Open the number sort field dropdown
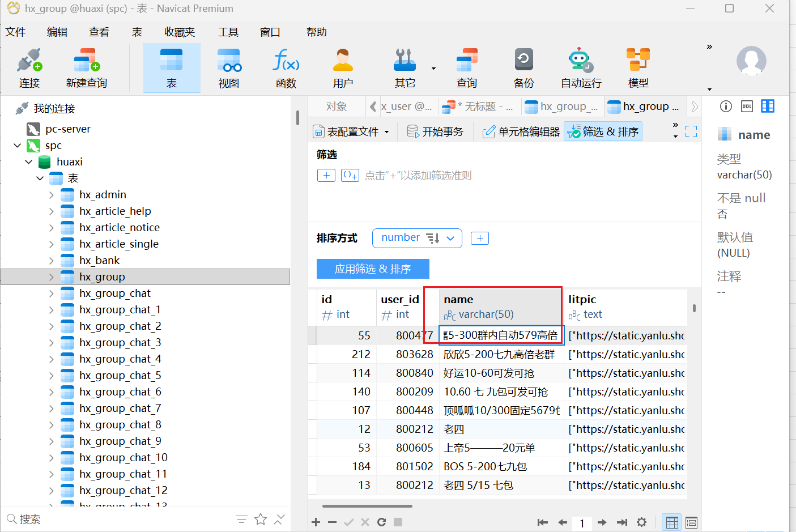Viewport: 796px width, 532px height. tap(450, 239)
